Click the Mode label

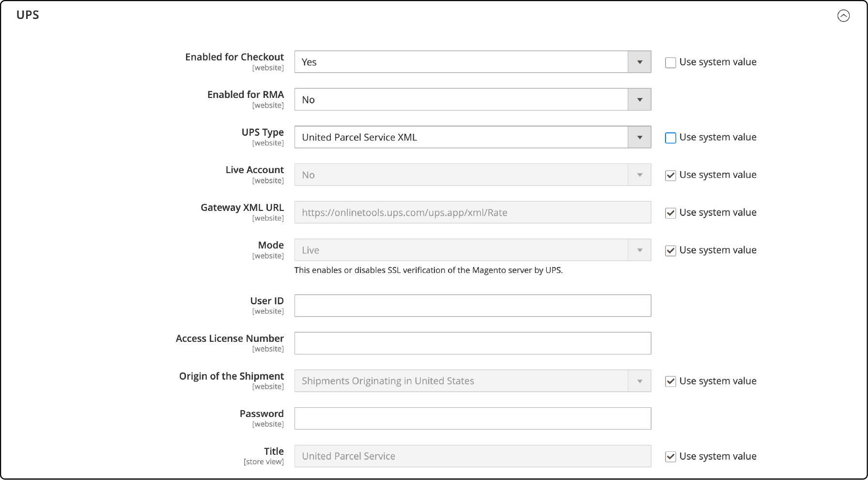click(271, 245)
